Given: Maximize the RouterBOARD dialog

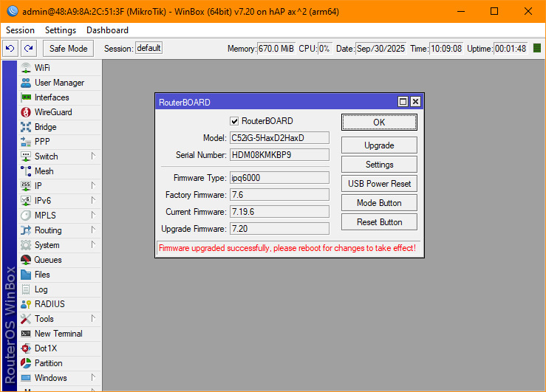Looking at the screenshot, I should point(403,102).
